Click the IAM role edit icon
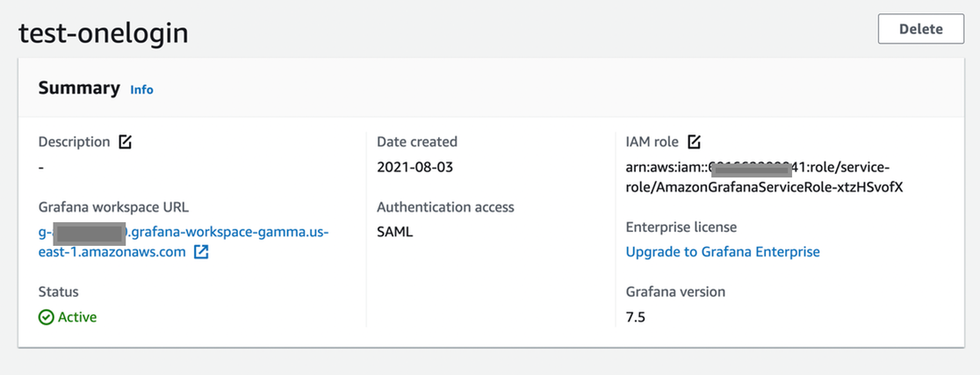Viewport: 980px width, 375px height. point(694,141)
